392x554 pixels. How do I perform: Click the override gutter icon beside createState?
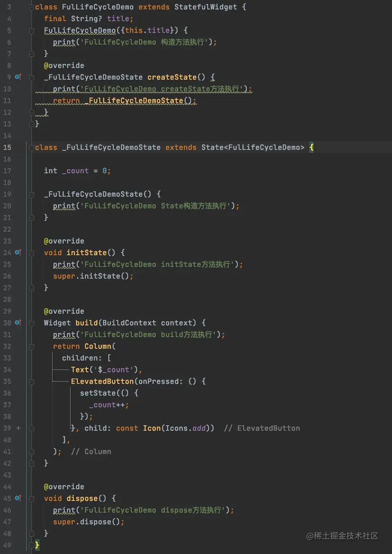pyautogui.click(x=18, y=77)
